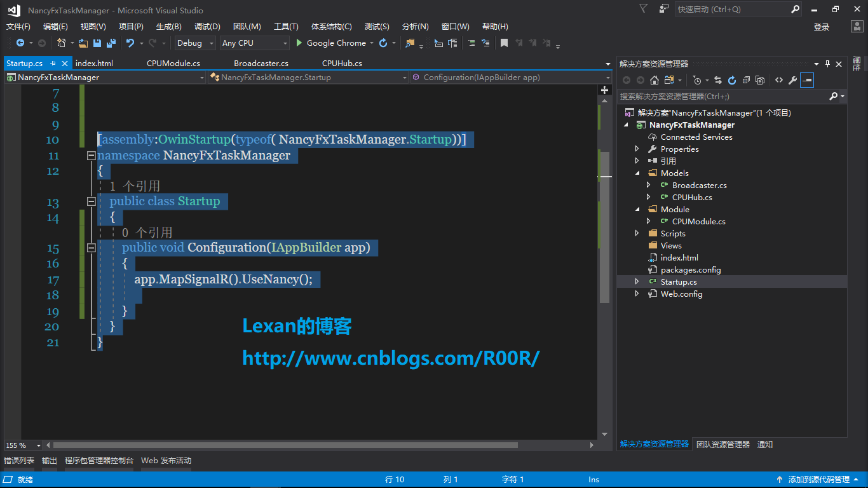Click the Collapse All icon in Solution Explorer
868x488 pixels.
coord(746,80)
